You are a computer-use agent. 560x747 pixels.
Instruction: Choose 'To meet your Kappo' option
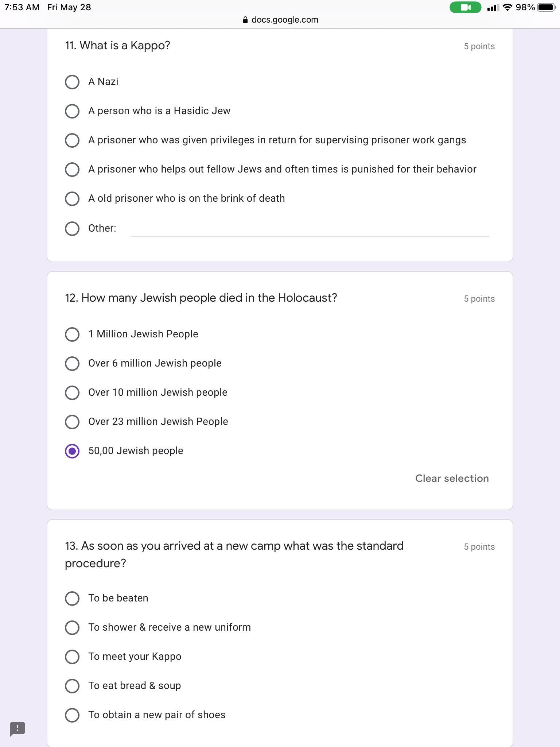(72, 657)
